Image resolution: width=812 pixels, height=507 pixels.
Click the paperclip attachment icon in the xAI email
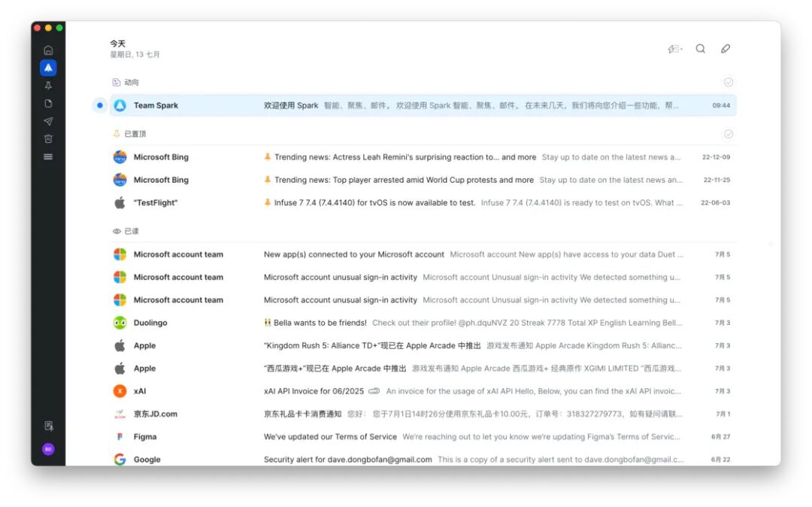click(374, 391)
